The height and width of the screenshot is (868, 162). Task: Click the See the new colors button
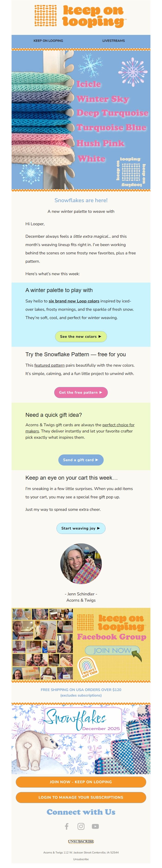81,337
